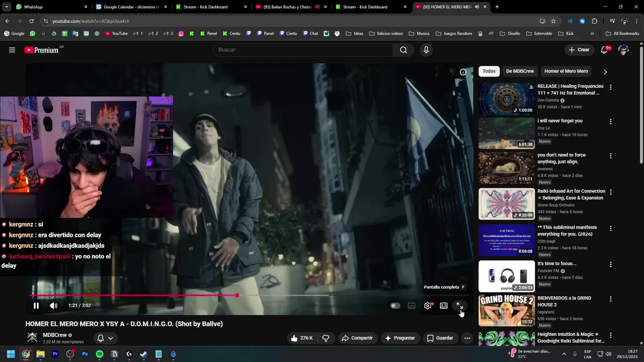
Task: Open options for you don't need to force
Action: tap(611, 156)
